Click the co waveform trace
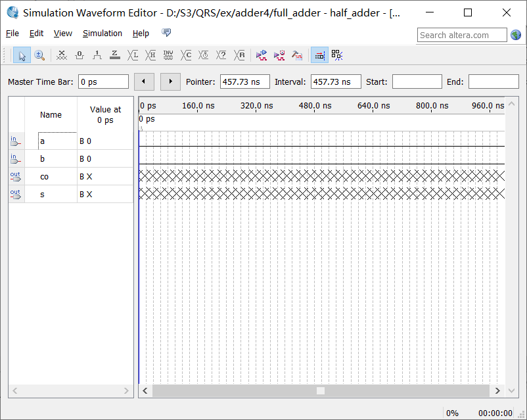This screenshot has width=527, height=420. click(321, 176)
